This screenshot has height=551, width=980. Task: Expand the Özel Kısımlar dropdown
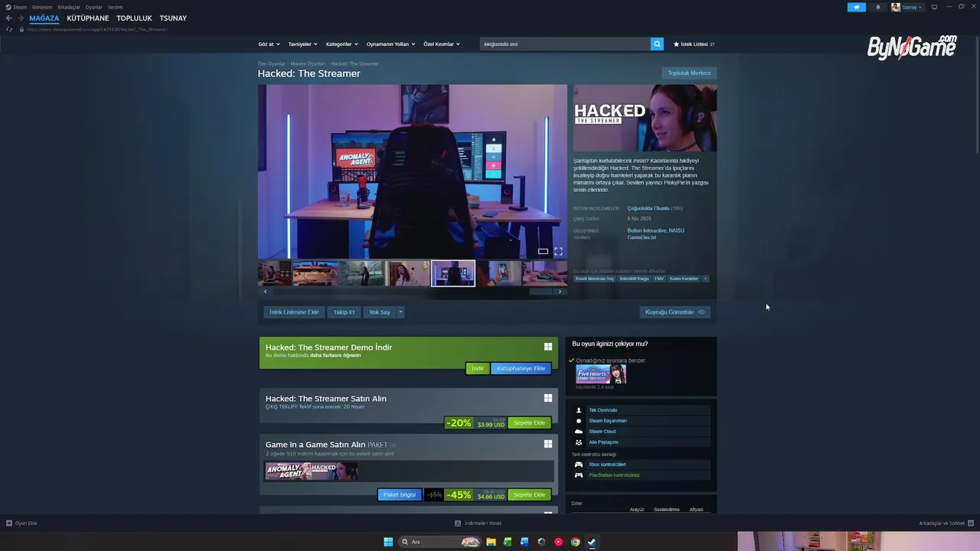point(442,44)
